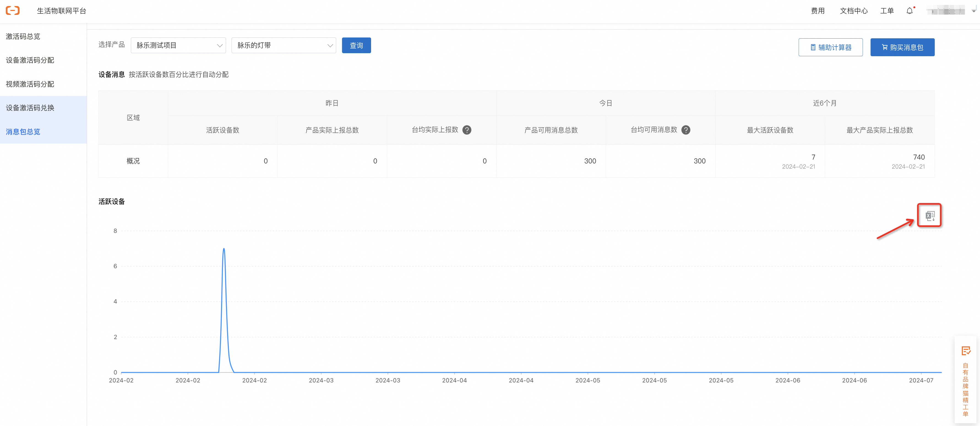980x426 pixels.
Task: Export active device chart to Excel
Action: coord(930,216)
